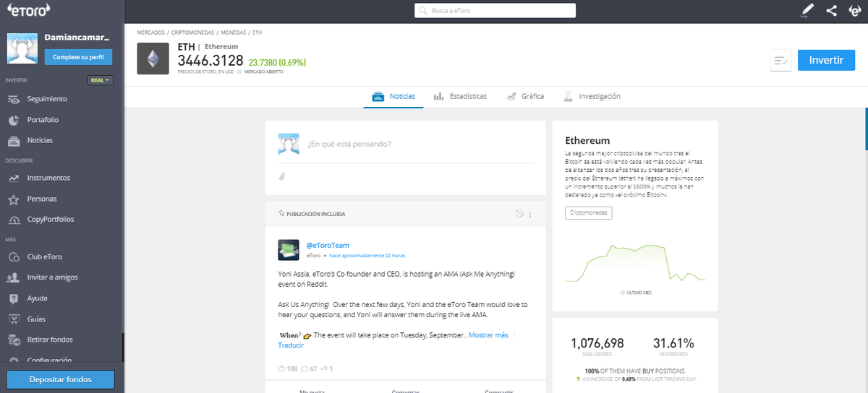Click the share arrow icon with 1
Image resolution: width=868 pixels, height=393 pixels.
(x=325, y=368)
